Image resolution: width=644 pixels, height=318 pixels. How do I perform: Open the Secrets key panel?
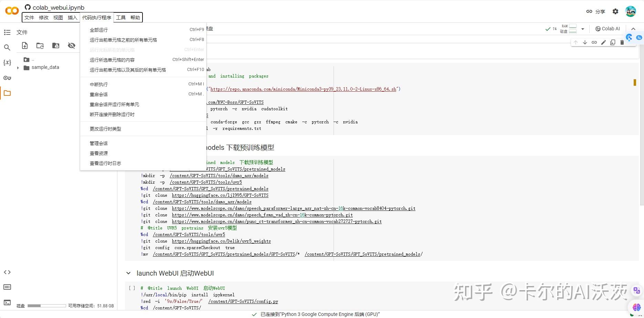[7, 78]
